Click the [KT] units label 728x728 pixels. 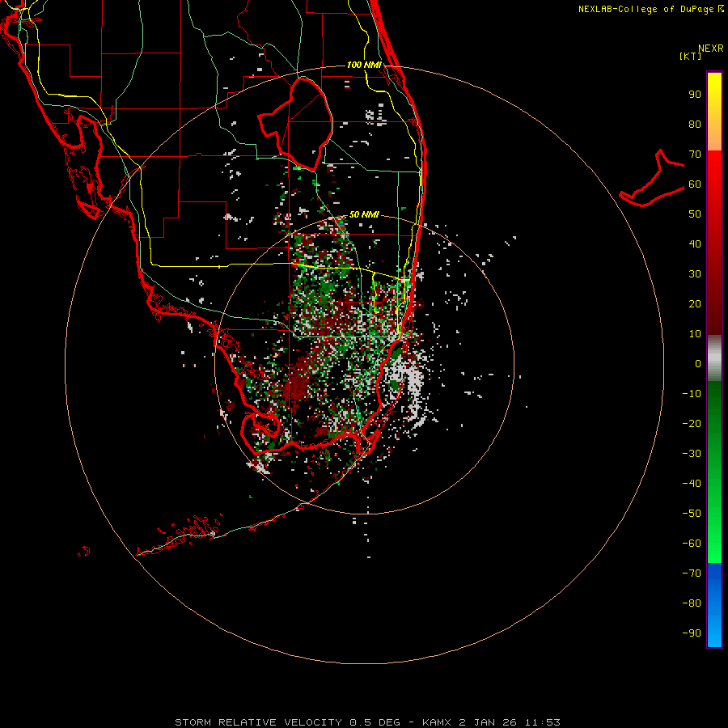point(691,56)
